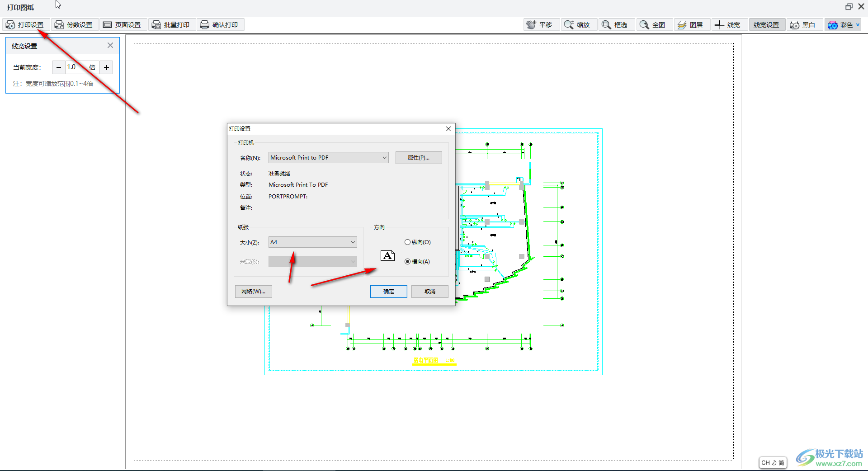Activate the 平移 pan tool
Screen dimensions: 868x471
point(541,25)
